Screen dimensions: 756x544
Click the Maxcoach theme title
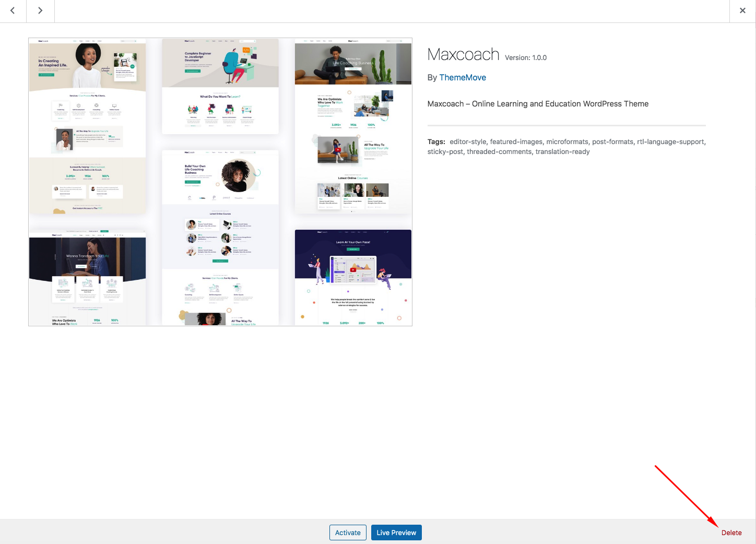[x=464, y=54]
